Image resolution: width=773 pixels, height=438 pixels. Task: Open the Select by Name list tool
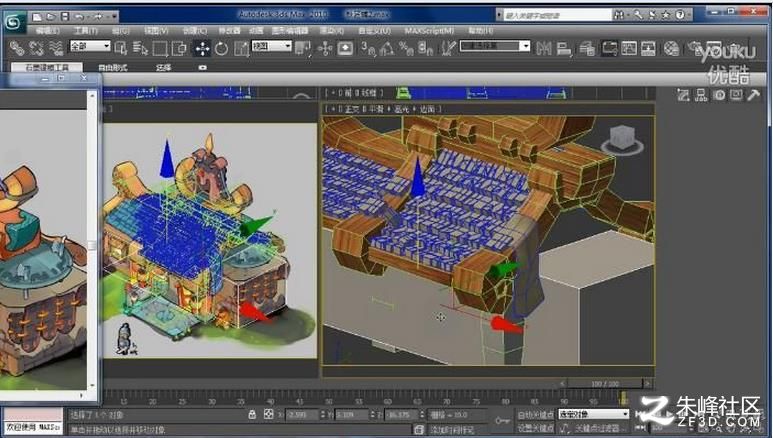tap(141, 48)
